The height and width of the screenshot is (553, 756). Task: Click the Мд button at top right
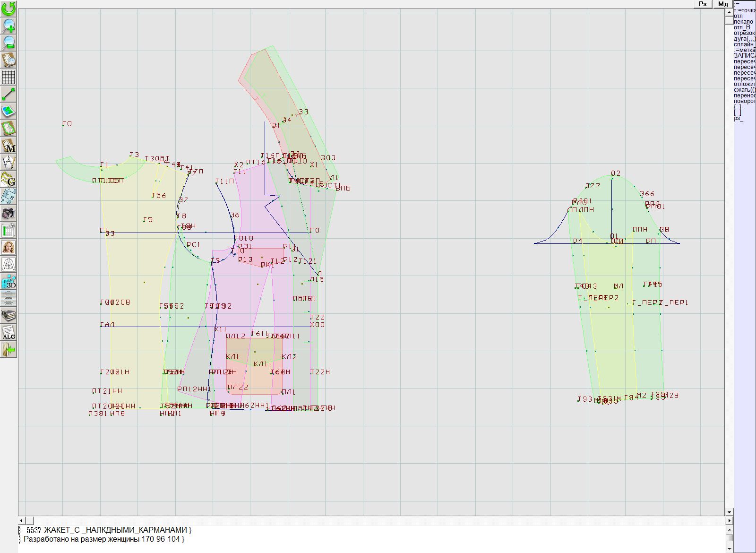(723, 4)
